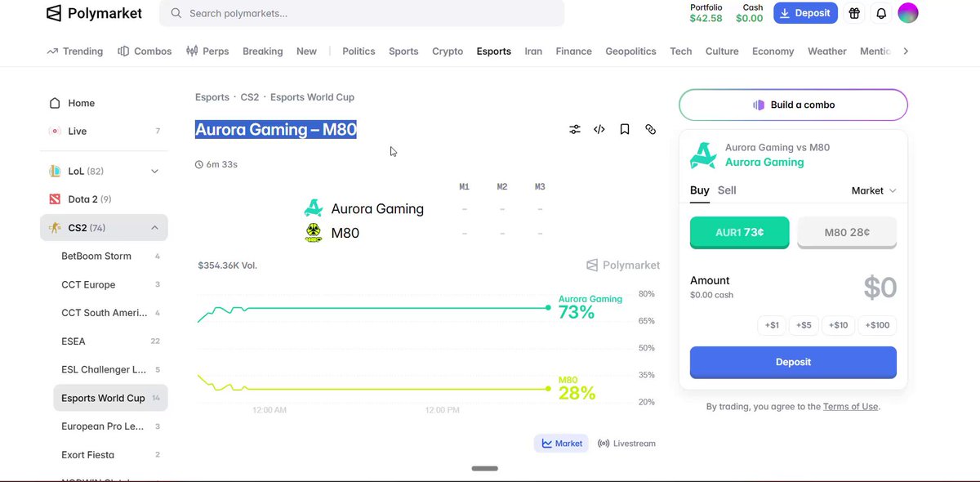The height and width of the screenshot is (482, 980).
Task: Open the notifications bell
Action: pyautogui.click(x=881, y=13)
